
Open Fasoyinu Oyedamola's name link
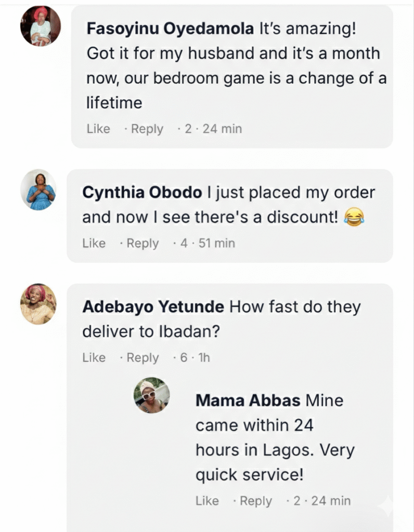[170, 29]
